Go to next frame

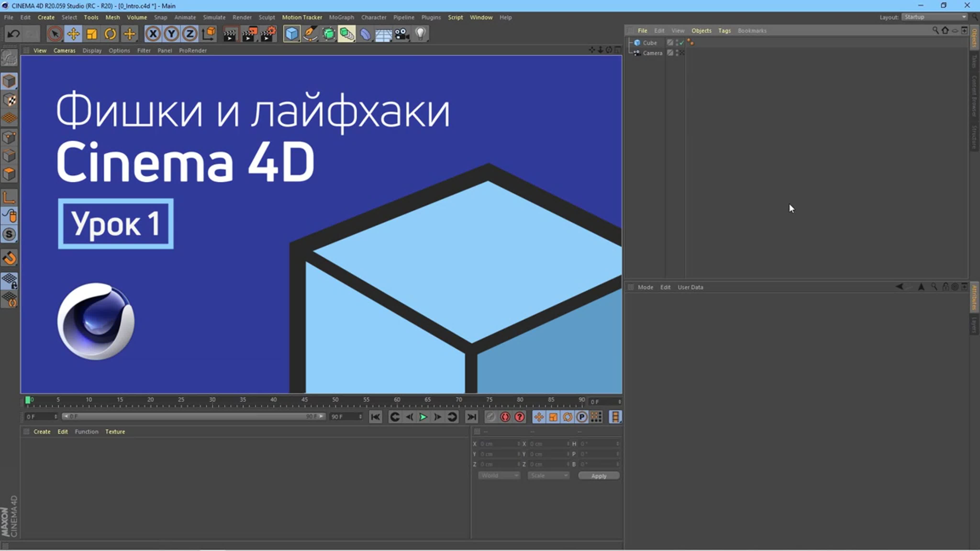tap(438, 417)
